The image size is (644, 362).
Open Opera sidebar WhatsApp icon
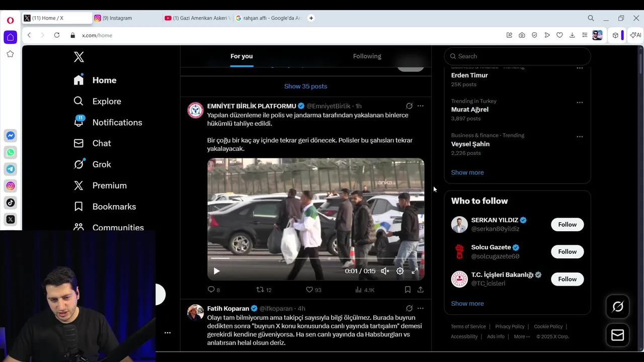(10, 152)
